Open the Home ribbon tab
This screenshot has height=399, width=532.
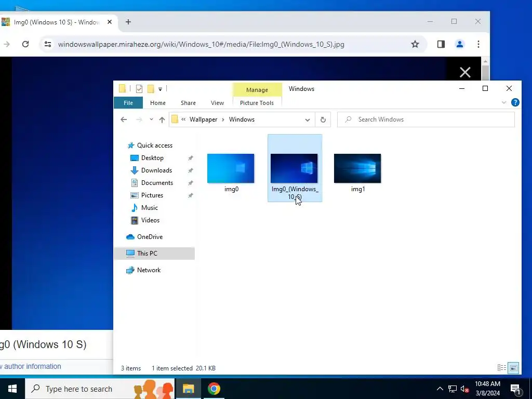(x=158, y=103)
